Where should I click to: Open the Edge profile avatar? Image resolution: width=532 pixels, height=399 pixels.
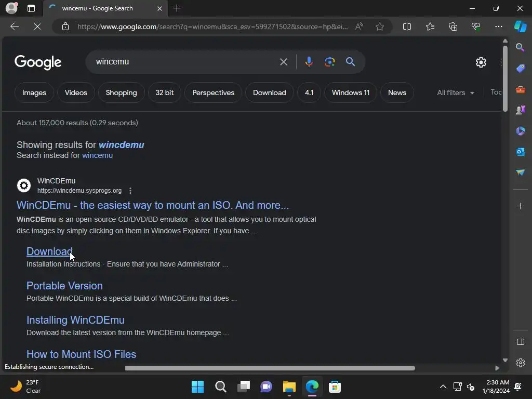pyautogui.click(x=11, y=8)
